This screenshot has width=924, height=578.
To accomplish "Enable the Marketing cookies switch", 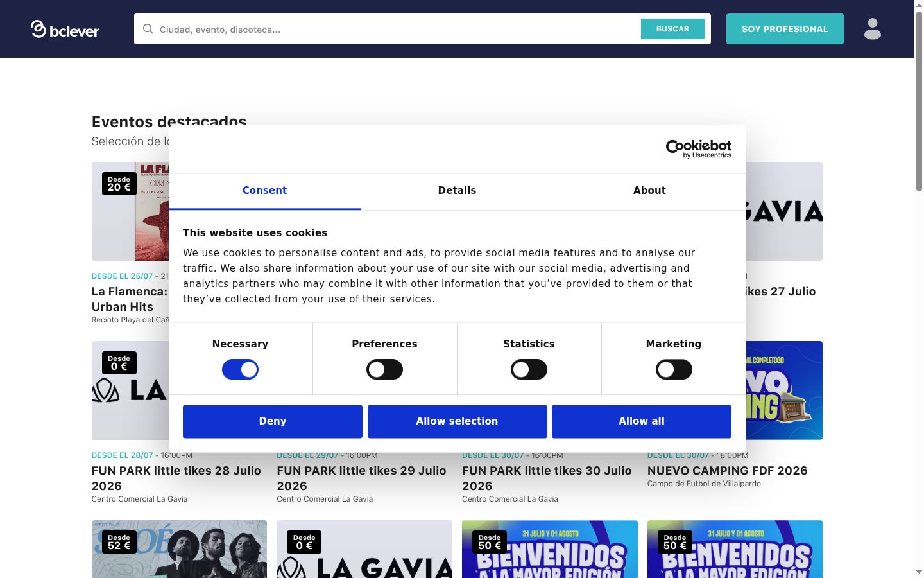I will [x=674, y=369].
